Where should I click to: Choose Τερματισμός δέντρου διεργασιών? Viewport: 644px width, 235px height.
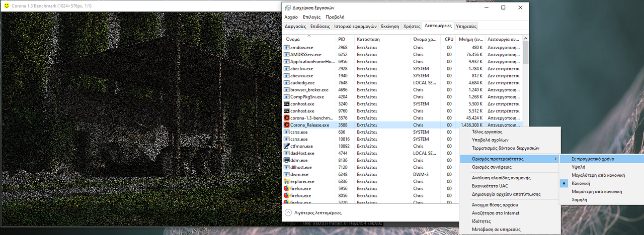click(510, 148)
